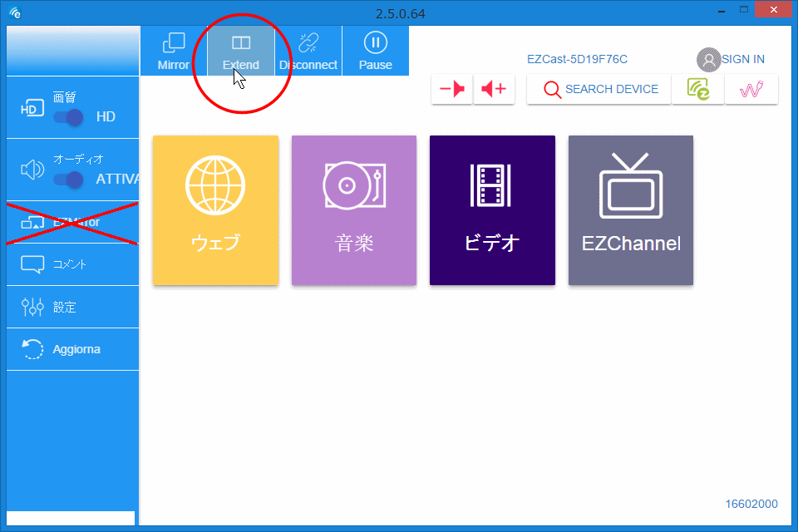Click Aggiorna update in the sidebar
Screen dimensions: 798x532
[x=71, y=349]
